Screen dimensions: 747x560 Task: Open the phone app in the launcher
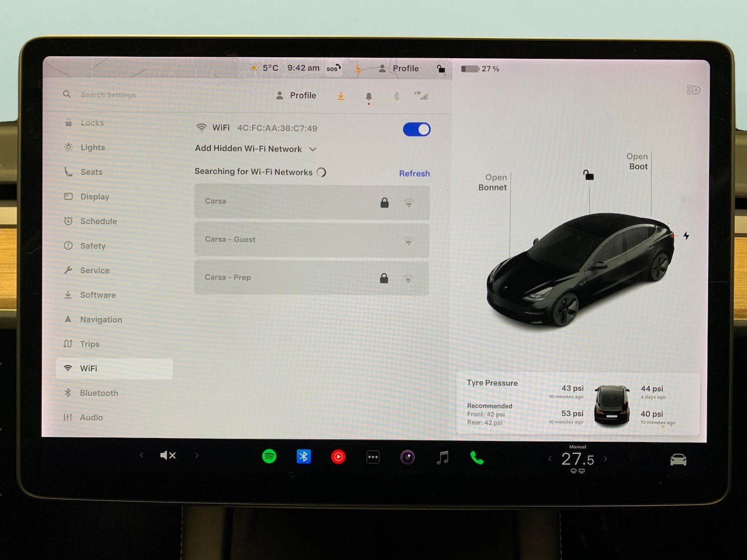(x=477, y=456)
